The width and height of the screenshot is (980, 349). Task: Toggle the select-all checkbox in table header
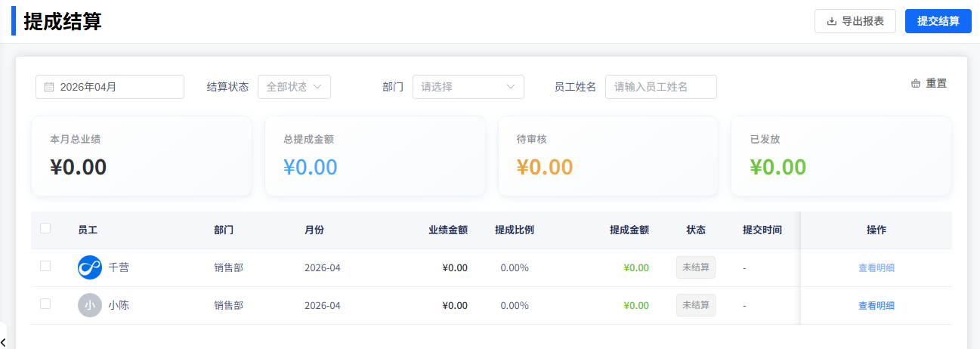coord(45,228)
